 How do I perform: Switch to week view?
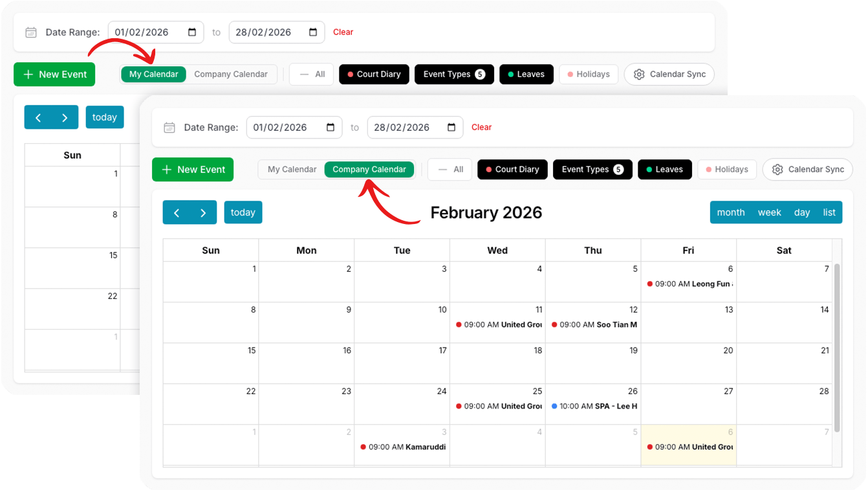tap(769, 212)
